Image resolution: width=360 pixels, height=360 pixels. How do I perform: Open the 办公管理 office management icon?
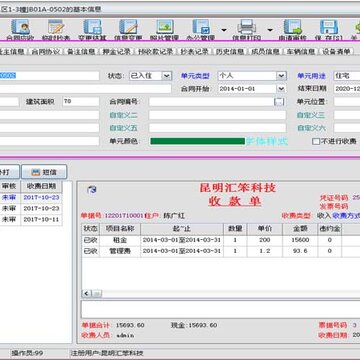(x=200, y=30)
